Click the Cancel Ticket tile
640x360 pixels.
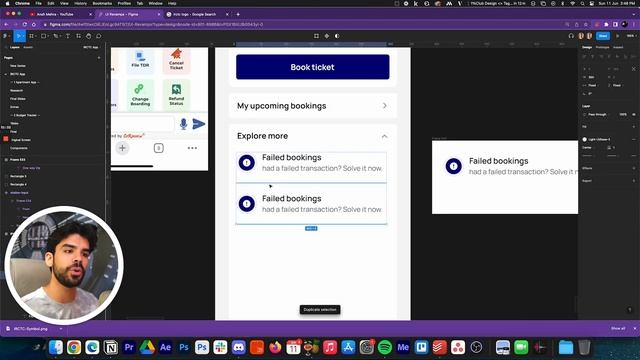(176, 60)
